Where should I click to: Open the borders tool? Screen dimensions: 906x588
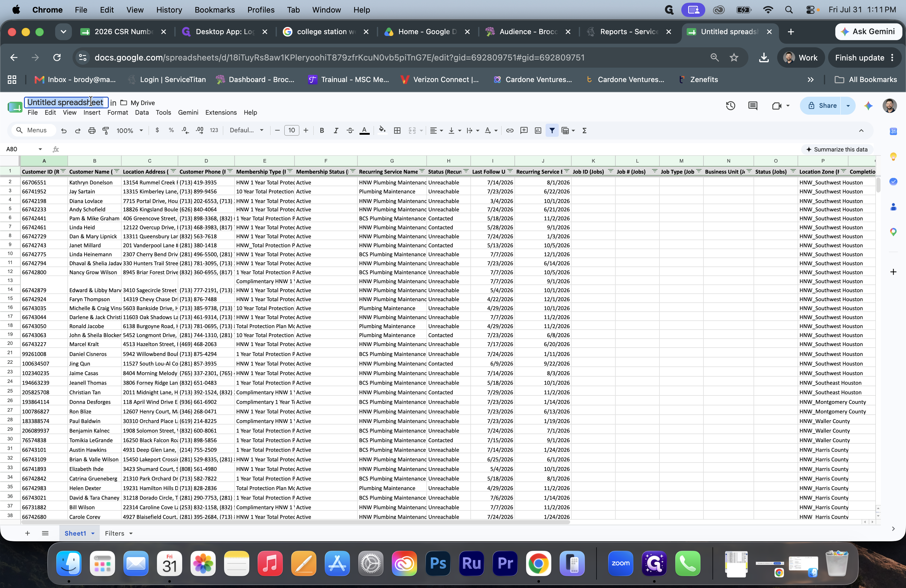click(x=397, y=131)
